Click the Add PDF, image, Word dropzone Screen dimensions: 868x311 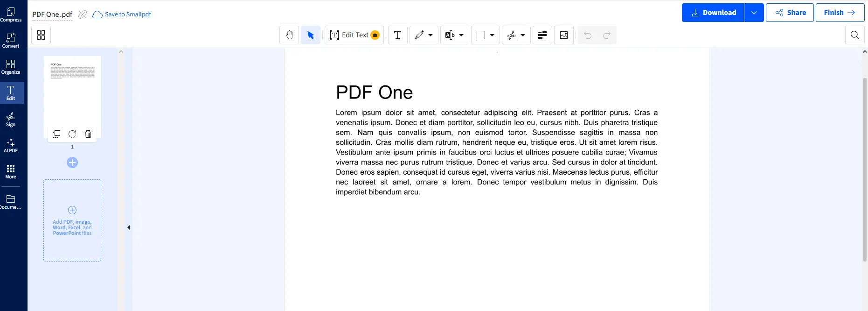point(72,220)
